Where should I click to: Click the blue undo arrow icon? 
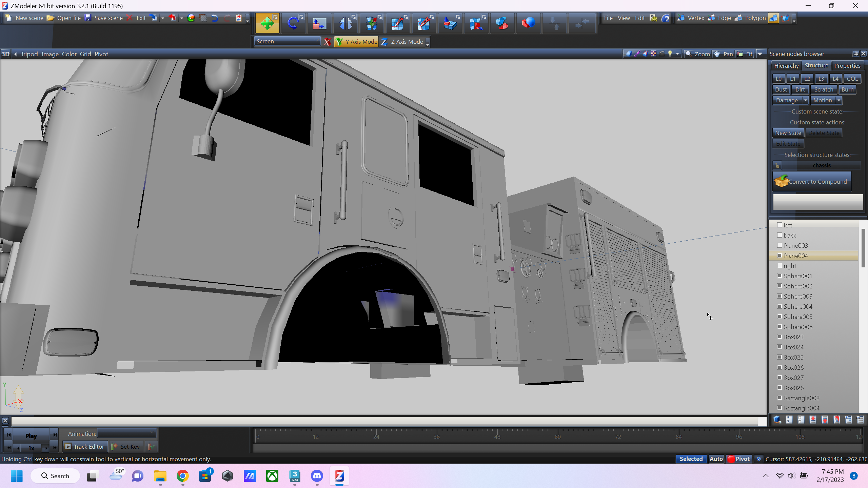[215, 18]
